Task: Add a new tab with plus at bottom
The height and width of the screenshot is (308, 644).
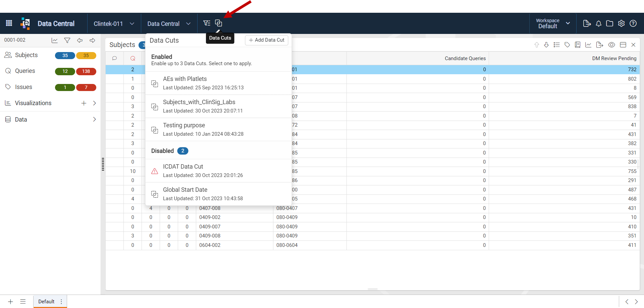Action: point(10,302)
